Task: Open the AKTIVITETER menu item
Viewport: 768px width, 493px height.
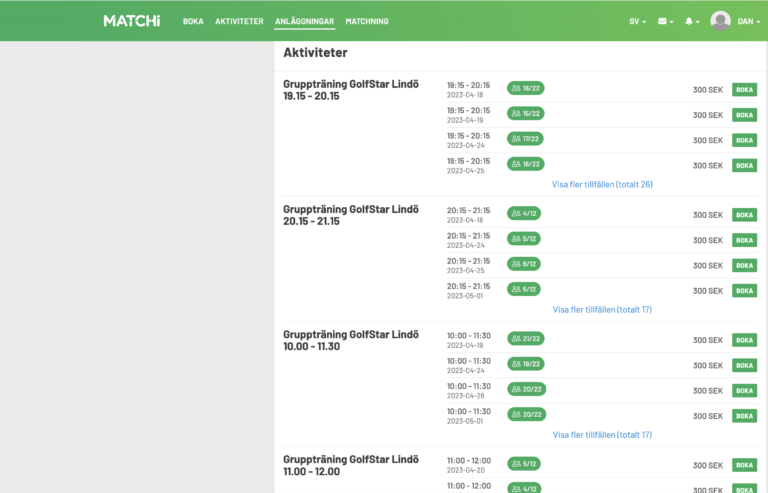Action: pos(239,21)
